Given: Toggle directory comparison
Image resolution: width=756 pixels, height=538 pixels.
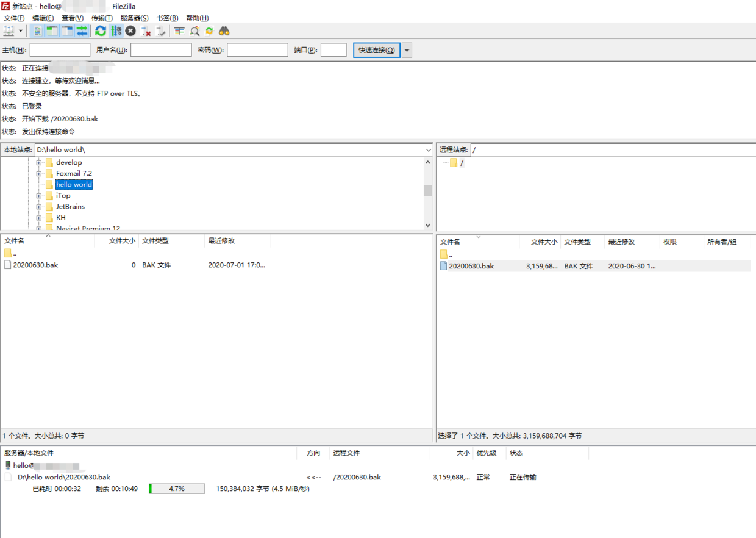Looking at the screenshot, I should [194, 31].
